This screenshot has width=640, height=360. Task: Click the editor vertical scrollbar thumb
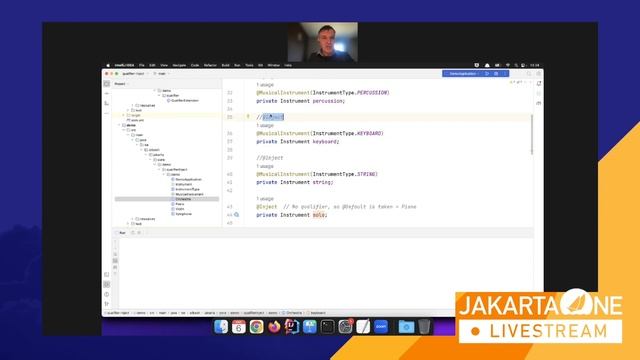(532, 135)
